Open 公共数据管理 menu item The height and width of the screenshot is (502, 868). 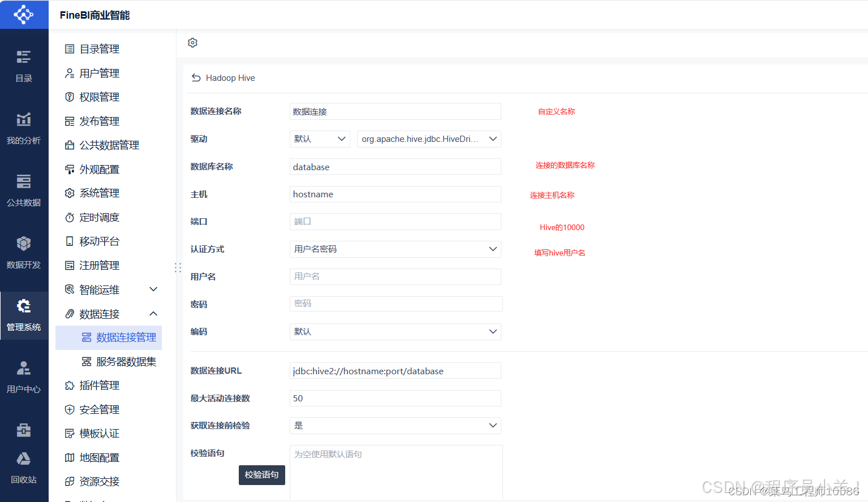coord(109,145)
